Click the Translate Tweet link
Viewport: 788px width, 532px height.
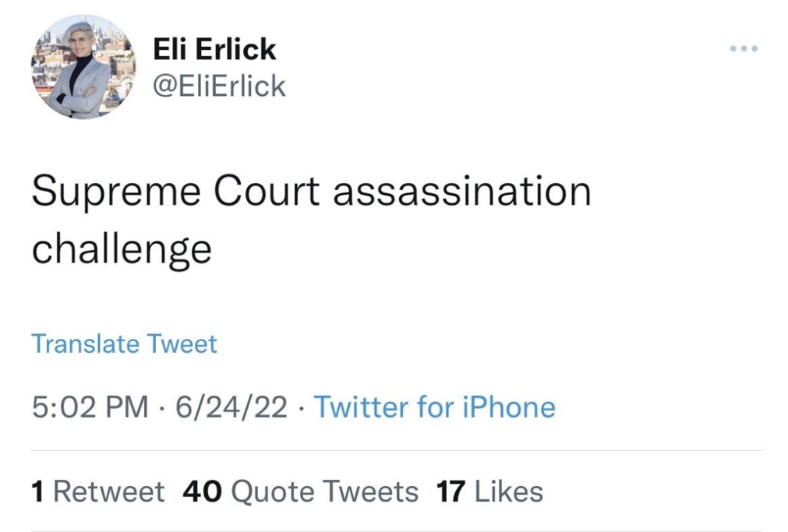point(124,344)
